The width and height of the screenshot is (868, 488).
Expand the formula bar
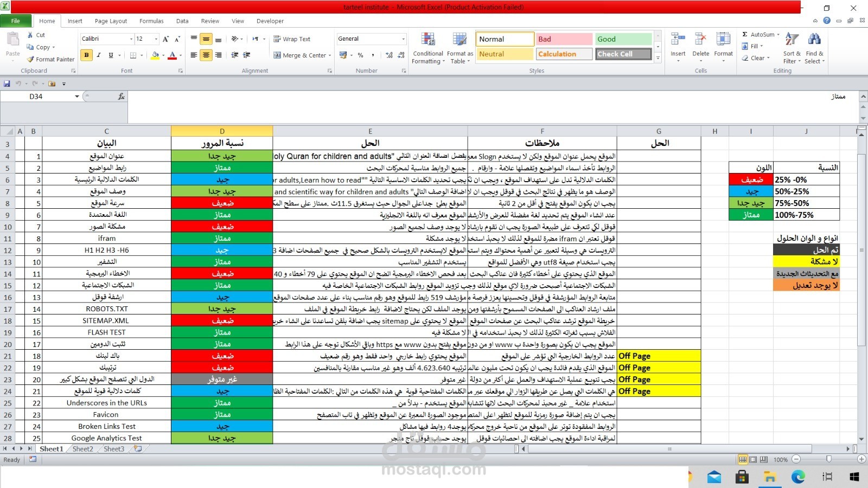point(863,96)
